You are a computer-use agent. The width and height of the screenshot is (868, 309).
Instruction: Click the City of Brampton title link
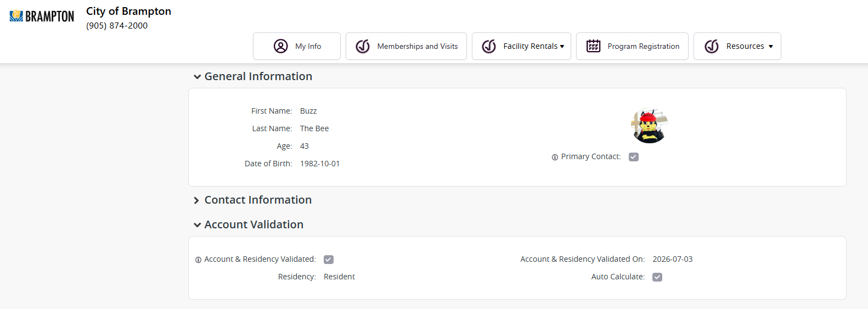point(128,12)
